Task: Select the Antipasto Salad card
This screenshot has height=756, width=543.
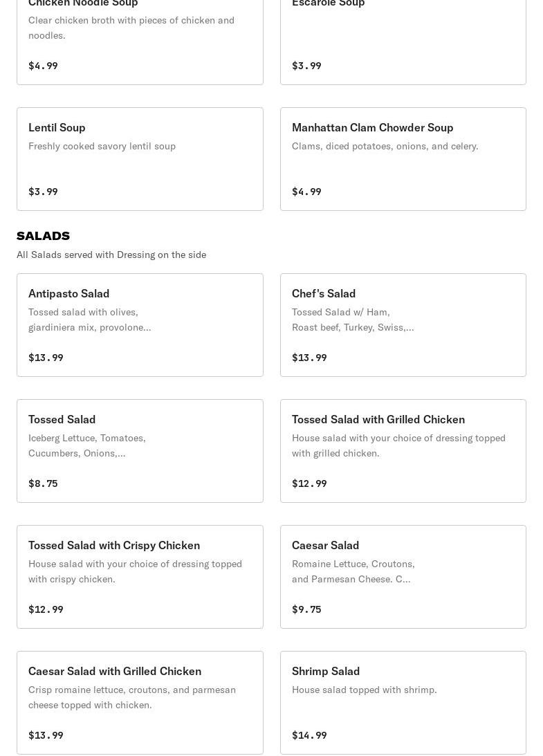Action: [140, 325]
